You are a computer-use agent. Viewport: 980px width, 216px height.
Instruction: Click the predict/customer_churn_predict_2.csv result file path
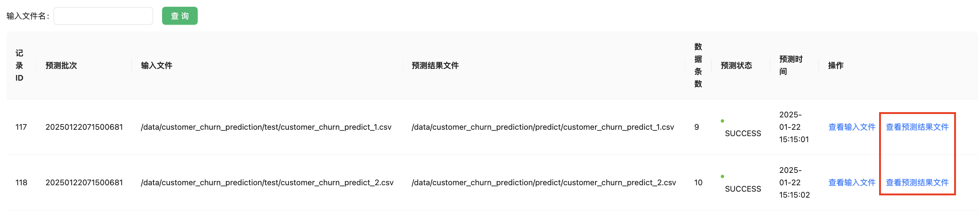[543, 183]
